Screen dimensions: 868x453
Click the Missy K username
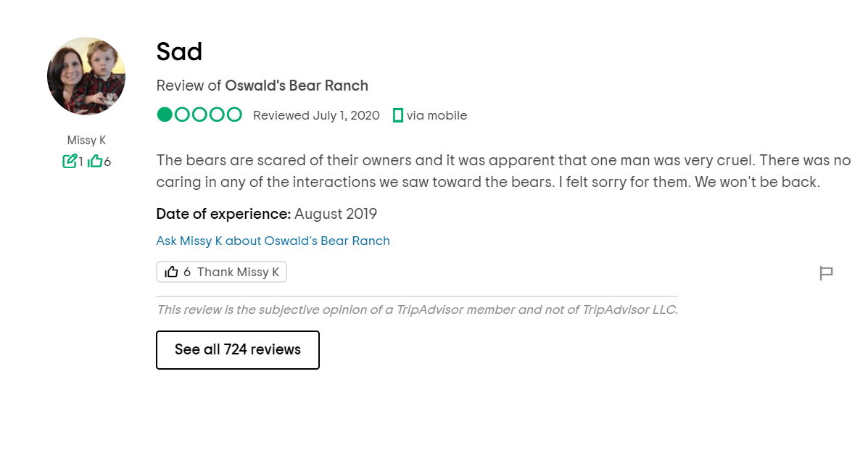pyautogui.click(x=86, y=140)
